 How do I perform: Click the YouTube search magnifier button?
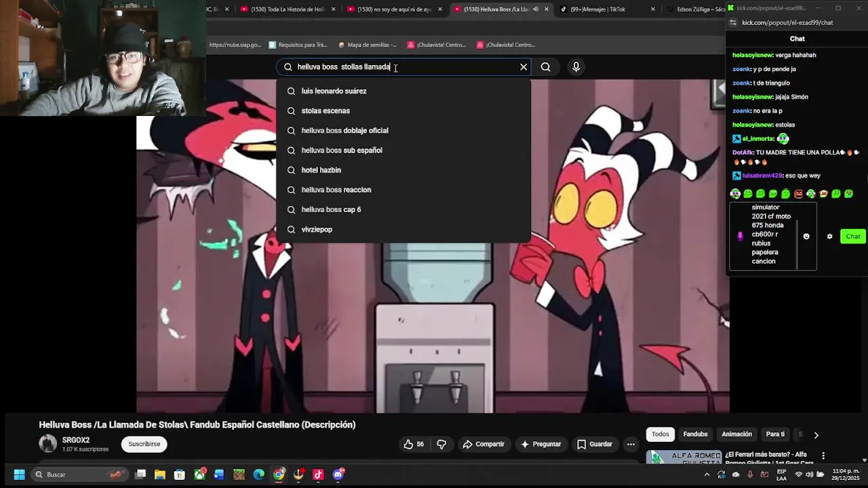[x=546, y=67]
